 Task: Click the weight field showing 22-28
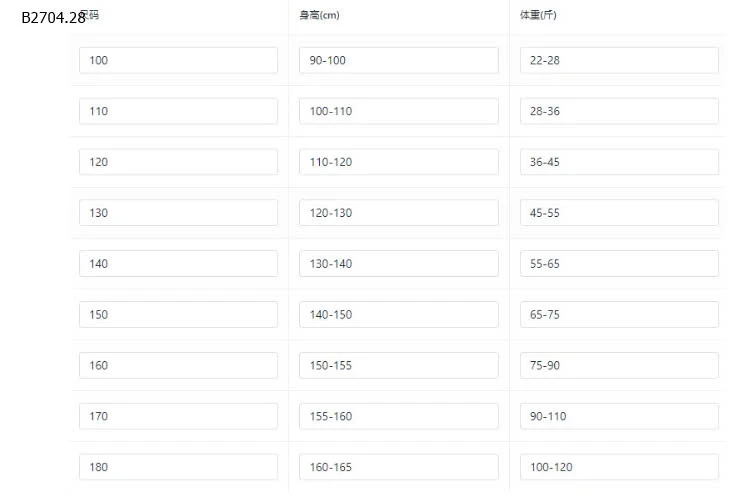(618, 60)
